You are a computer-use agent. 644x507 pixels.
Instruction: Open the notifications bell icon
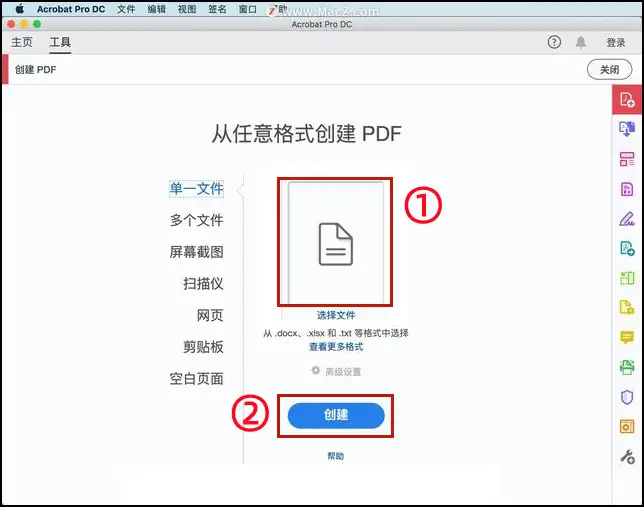tap(580, 42)
